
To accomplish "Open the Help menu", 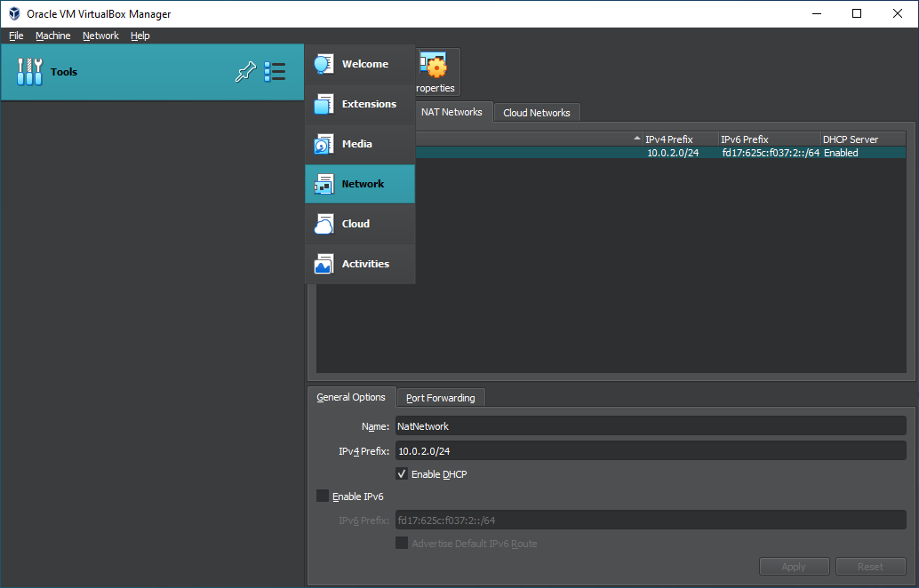I will tap(140, 36).
